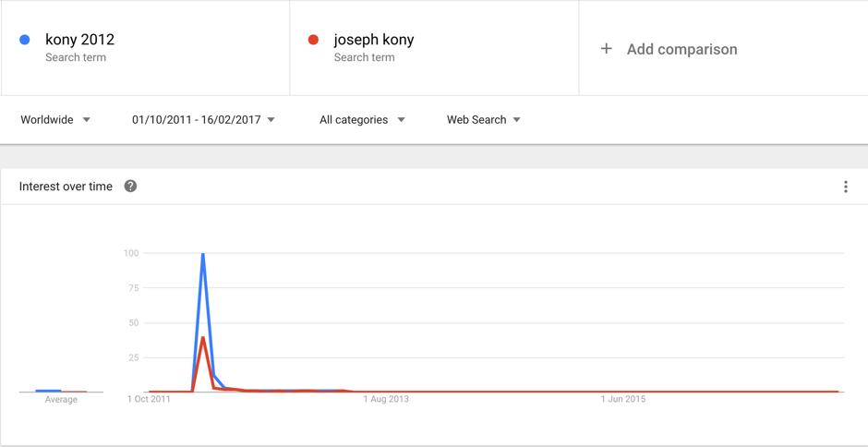This screenshot has width=868, height=447.
Task: Click the 1 Oct 2011 axis label
Action: [x=149, y=399]
